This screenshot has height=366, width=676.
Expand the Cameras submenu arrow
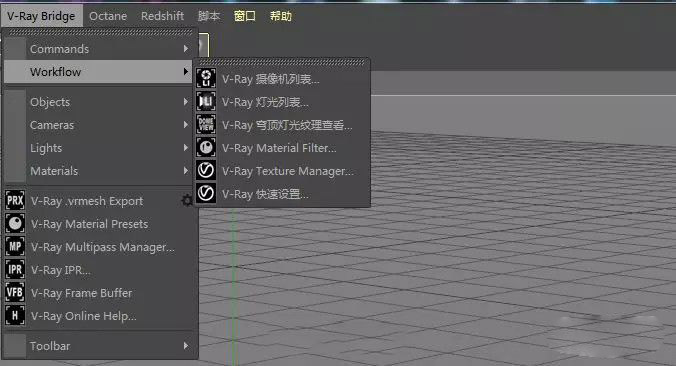(186, 125)
